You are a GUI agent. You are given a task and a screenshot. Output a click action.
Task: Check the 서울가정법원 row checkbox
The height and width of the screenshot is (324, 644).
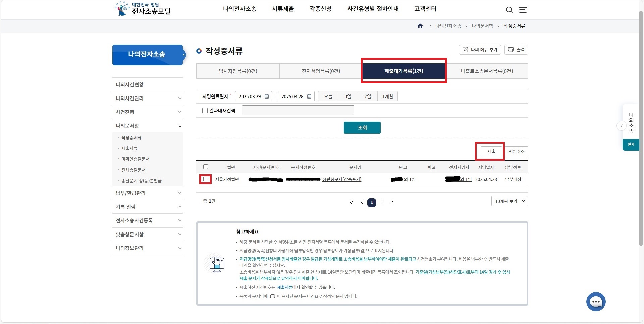(206, 179)
